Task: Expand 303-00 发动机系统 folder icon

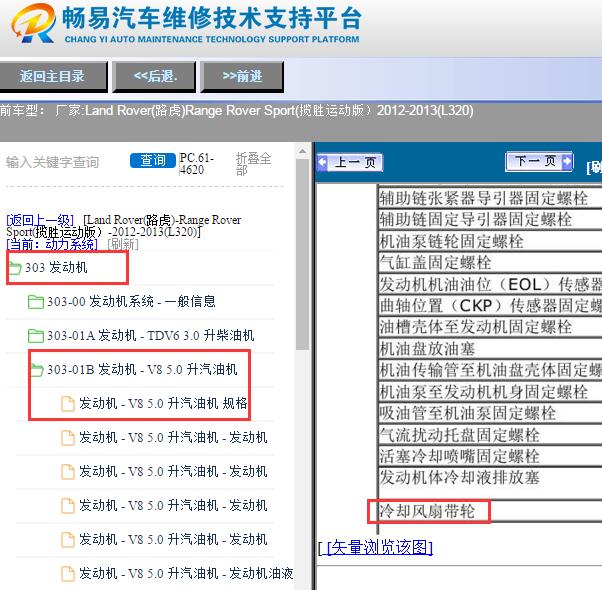Action: click(36, 302)
